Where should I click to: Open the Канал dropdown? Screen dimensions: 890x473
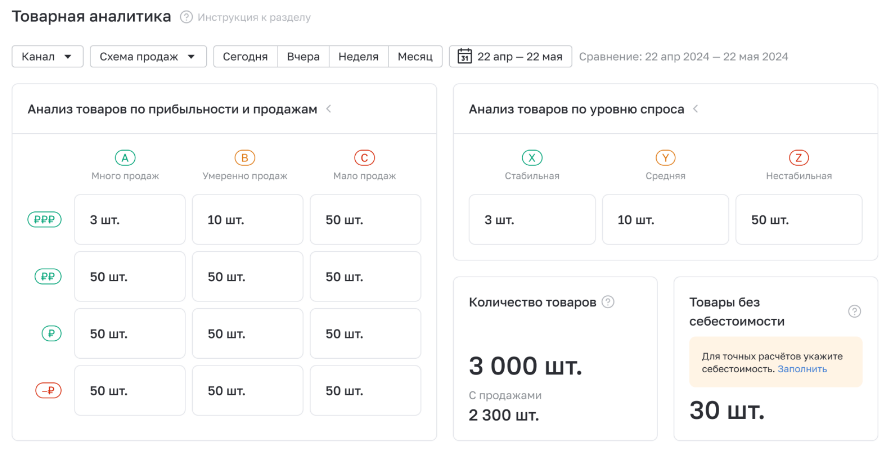pyautogui.click(x=48, y=57)
